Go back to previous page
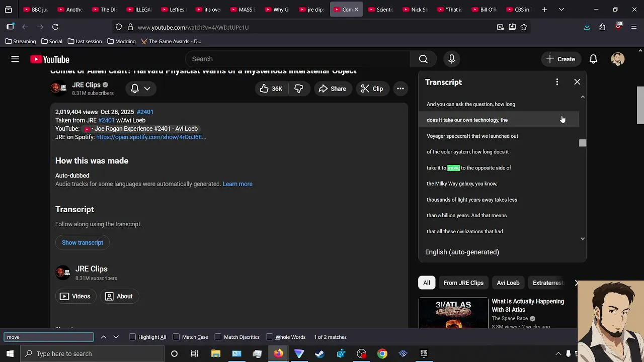The height and width of the screenshot is (362, 644). tap(25, 27)
